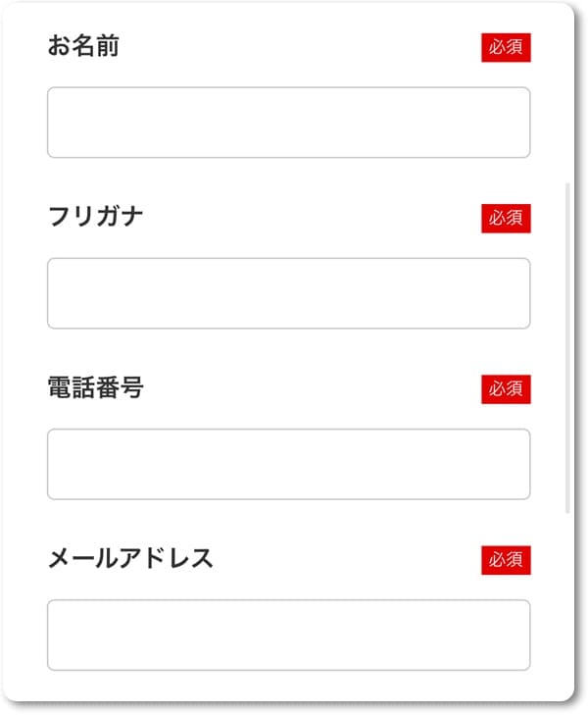The height and width of the screenshot is (715, 588).
Task: Select the required marker on the name row
Action: tap(506, 47)
